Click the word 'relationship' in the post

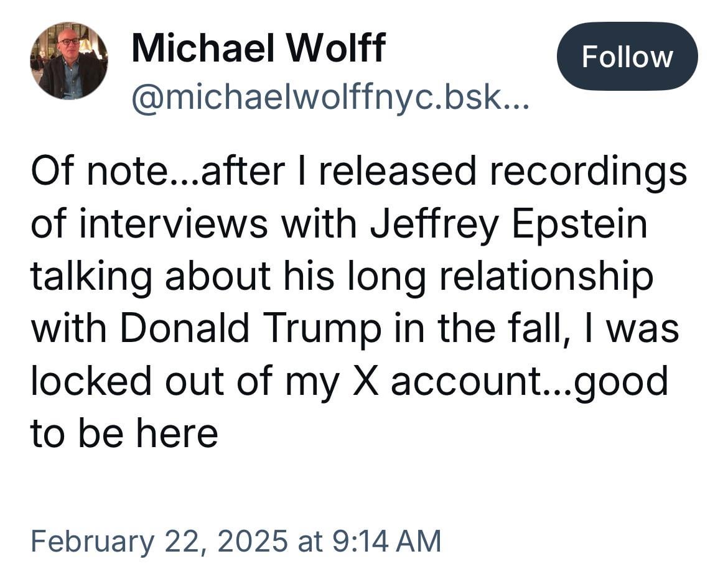click(546, 277)
